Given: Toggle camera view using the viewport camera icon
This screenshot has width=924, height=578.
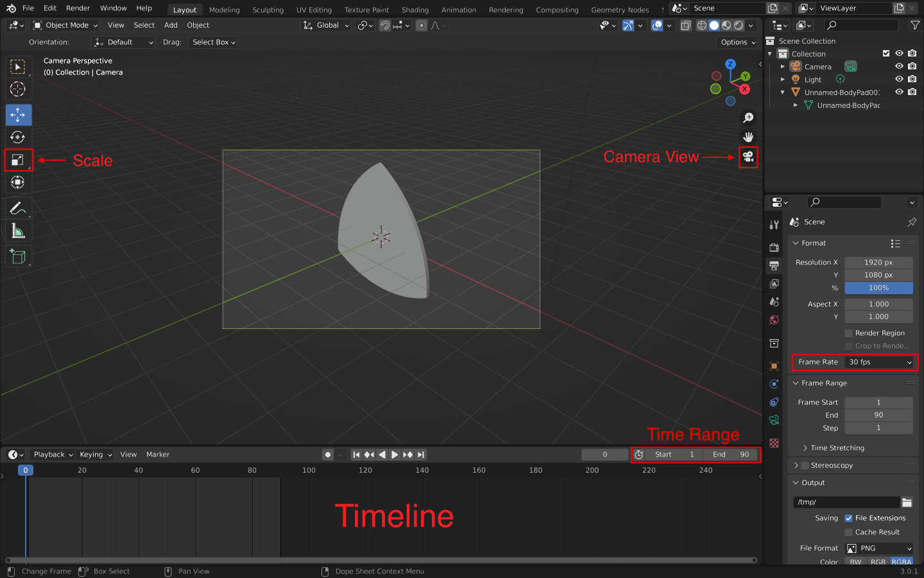Looking at the screenshot, I should point(748,157).
